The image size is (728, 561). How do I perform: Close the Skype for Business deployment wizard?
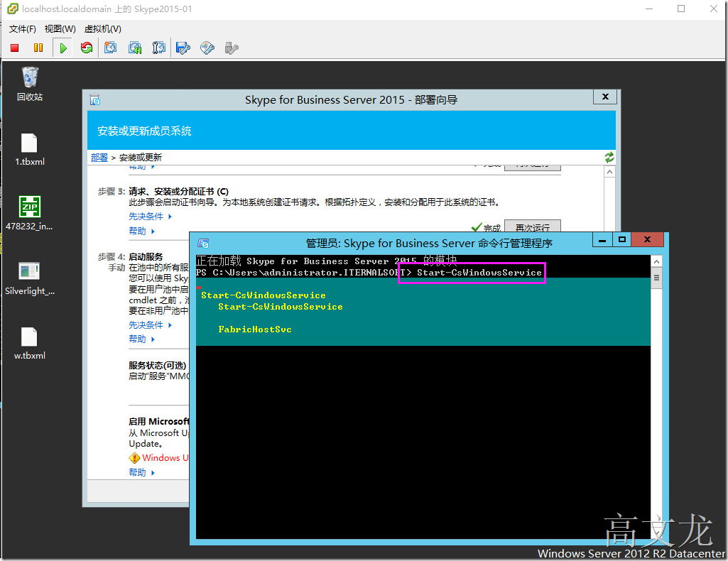click(x=605, y=97)
